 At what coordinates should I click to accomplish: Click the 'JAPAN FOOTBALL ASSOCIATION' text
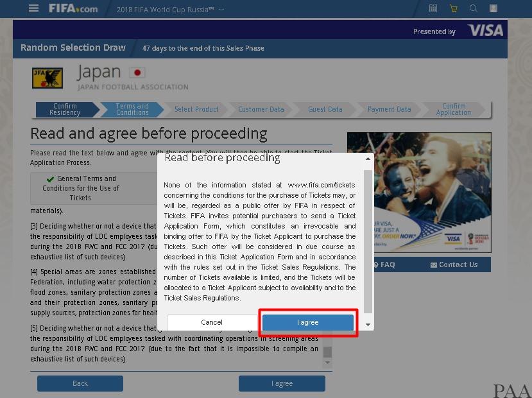click(133, 87)
